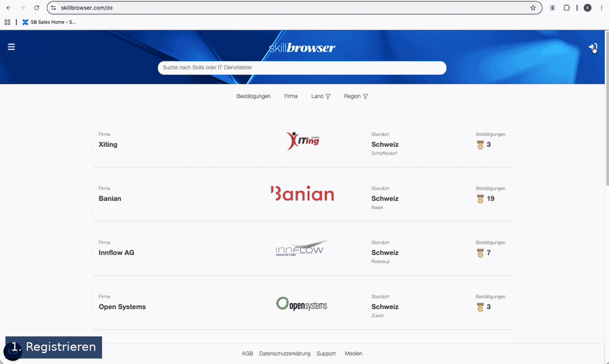Viewport: 609px width, 364px height.
Task: Click the Xiting company name
Action: 108,145
